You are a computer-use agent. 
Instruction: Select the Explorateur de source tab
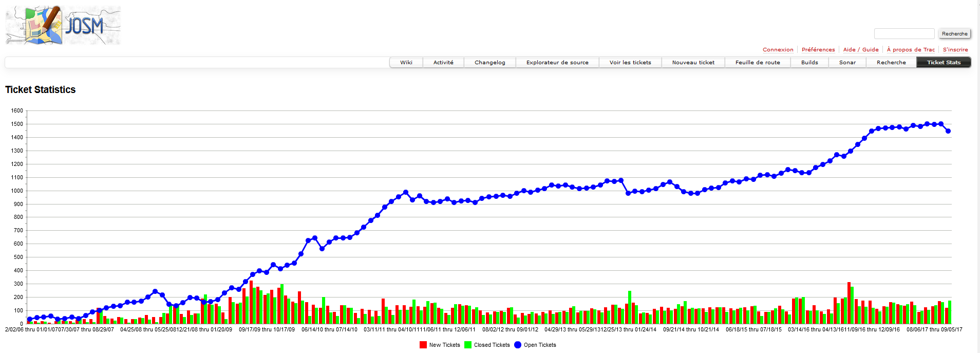557,63
